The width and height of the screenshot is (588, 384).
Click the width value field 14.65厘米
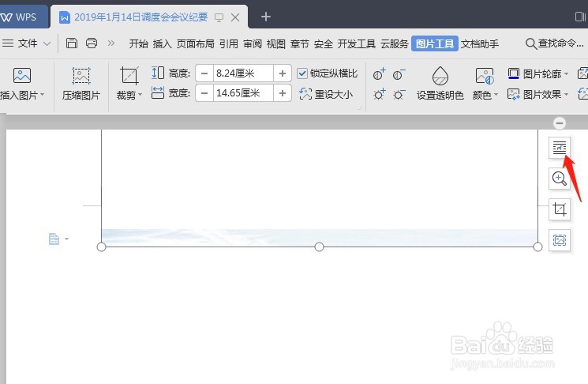pos(243,93)
